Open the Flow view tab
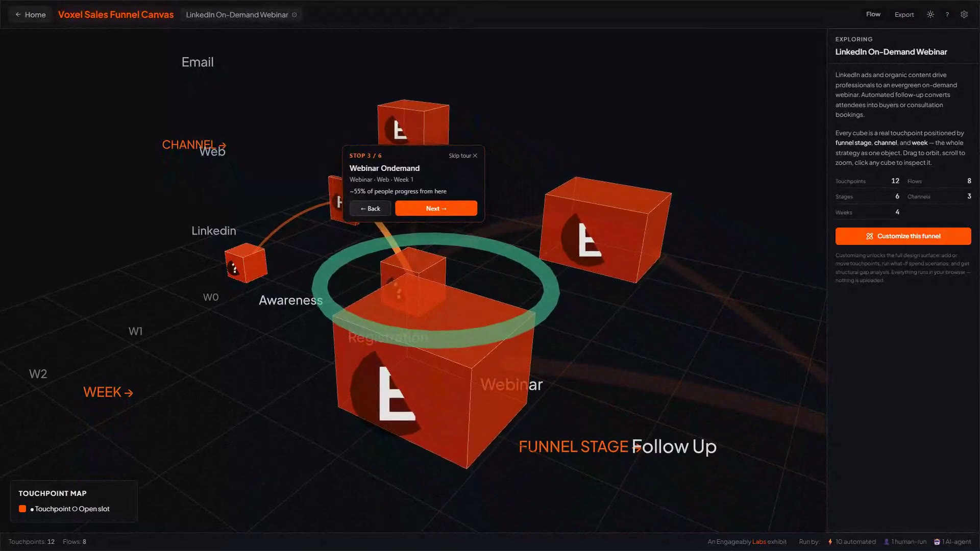980x551 pixels. click(x=873, y=14)
